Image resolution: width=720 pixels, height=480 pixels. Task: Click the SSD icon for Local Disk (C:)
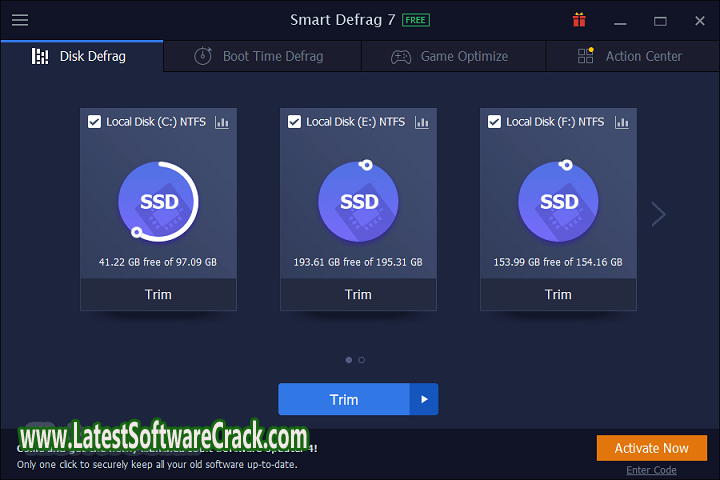tap(159, 202)
